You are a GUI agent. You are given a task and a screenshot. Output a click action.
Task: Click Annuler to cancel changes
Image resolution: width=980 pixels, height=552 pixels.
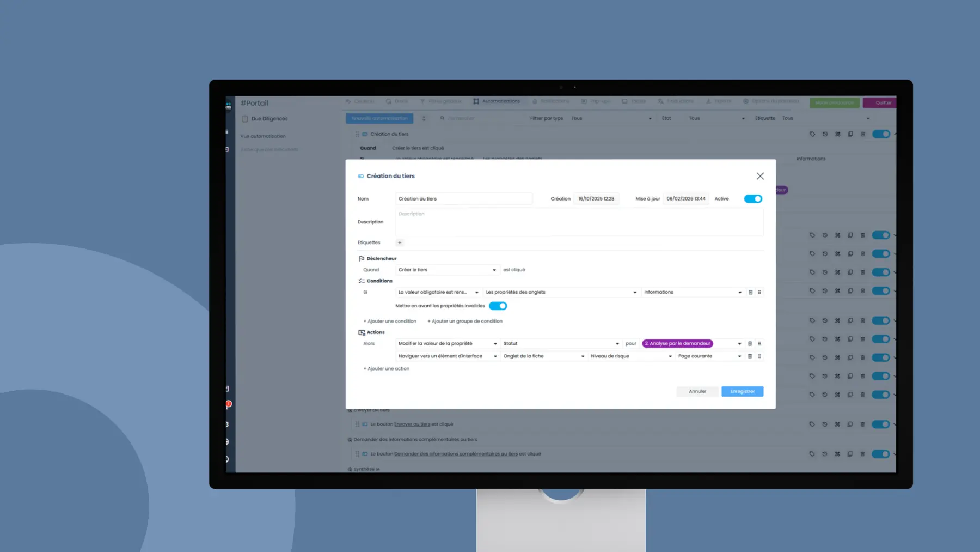click(697, 391)
